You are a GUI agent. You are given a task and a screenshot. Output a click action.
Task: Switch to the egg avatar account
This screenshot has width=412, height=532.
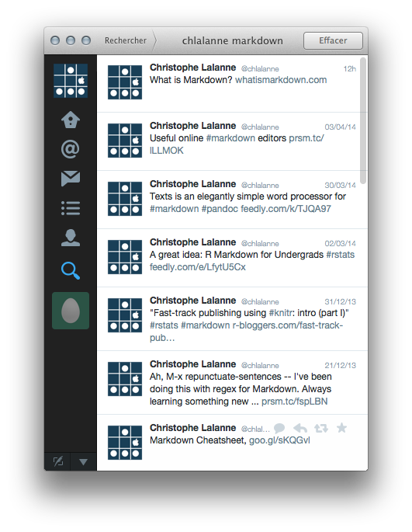point(71,311)
